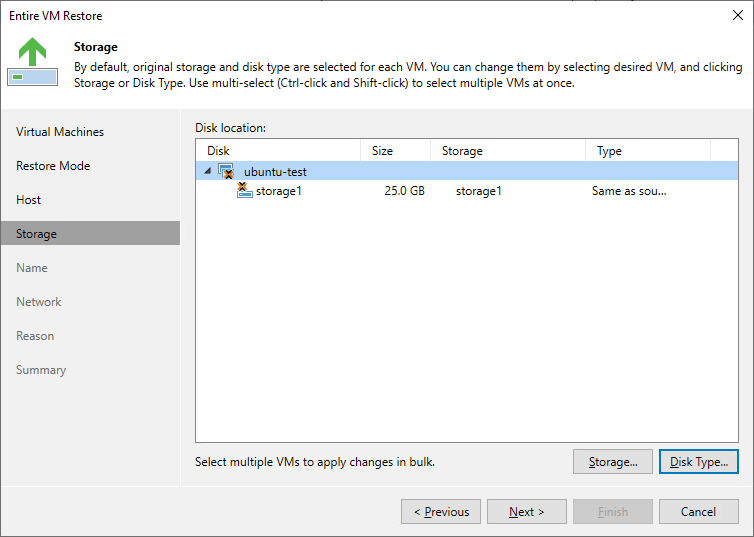Sort by Disk column header
The height and width of the screenshot is (537, 754).
276,151
